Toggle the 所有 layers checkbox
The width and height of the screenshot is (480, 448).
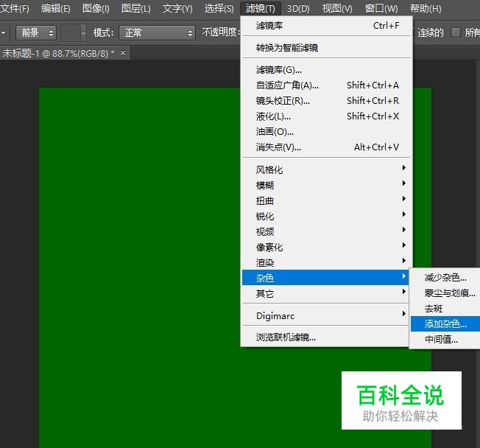coord(456,32)
